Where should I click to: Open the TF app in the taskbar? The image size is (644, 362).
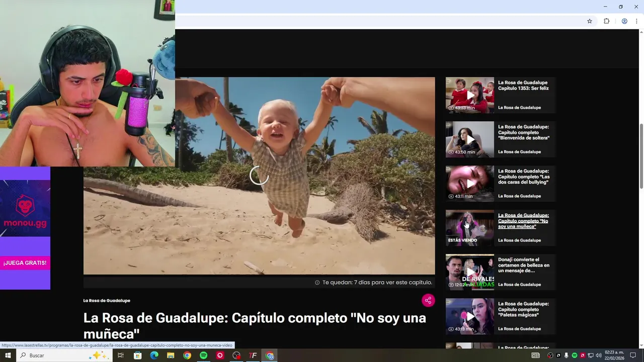coord(253,355)
